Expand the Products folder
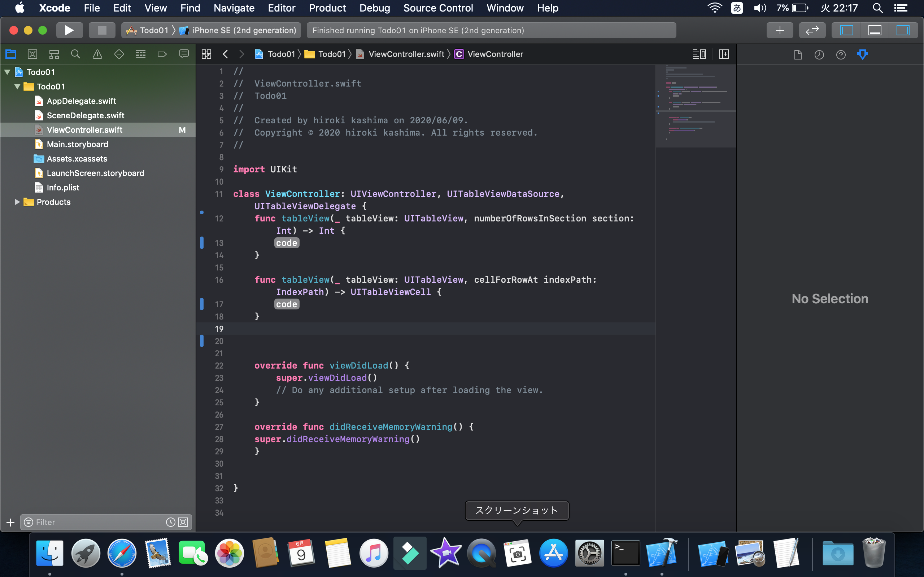 tap(17, 202)
